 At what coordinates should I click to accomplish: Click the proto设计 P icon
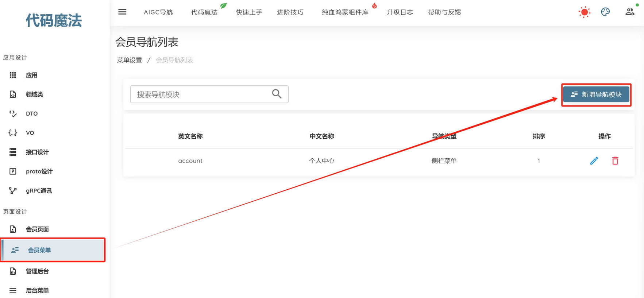point(13,171)
